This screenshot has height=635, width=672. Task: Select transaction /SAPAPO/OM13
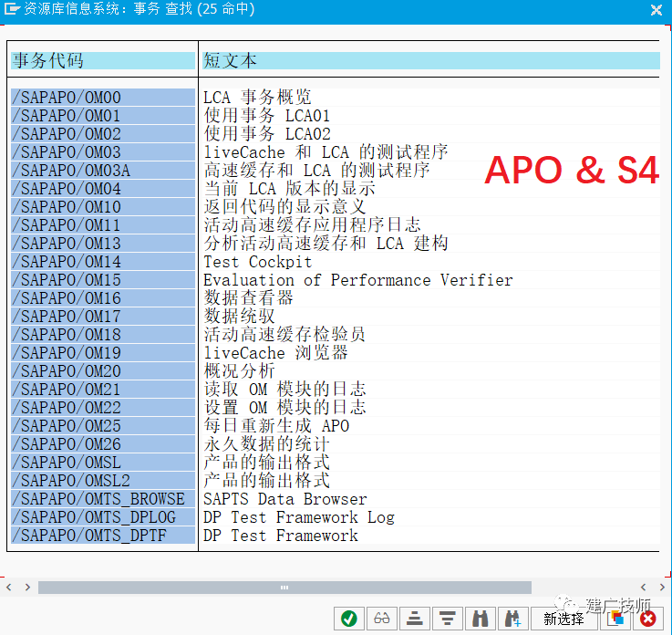tap(103, 243)
